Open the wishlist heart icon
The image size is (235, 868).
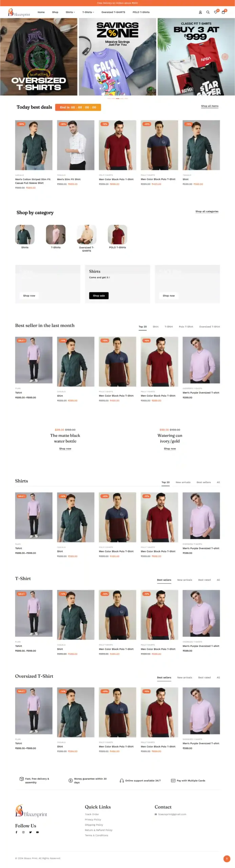(216, 12)
